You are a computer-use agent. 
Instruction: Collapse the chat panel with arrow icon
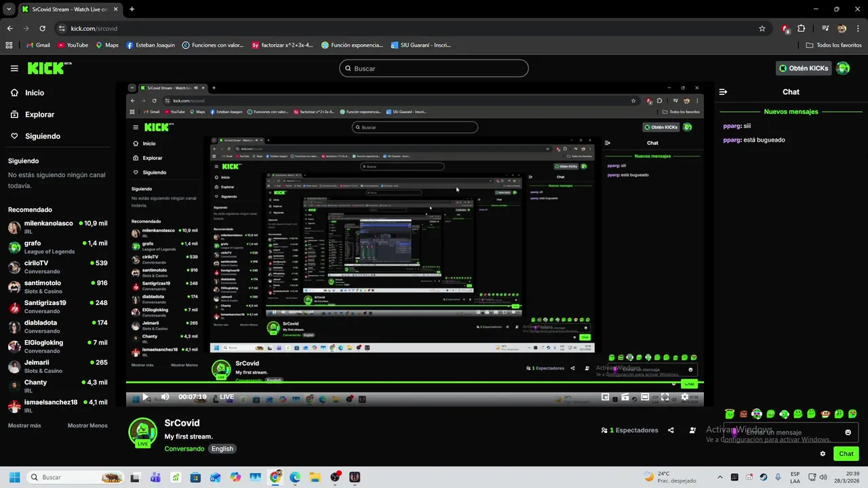[x=723, y=91]
